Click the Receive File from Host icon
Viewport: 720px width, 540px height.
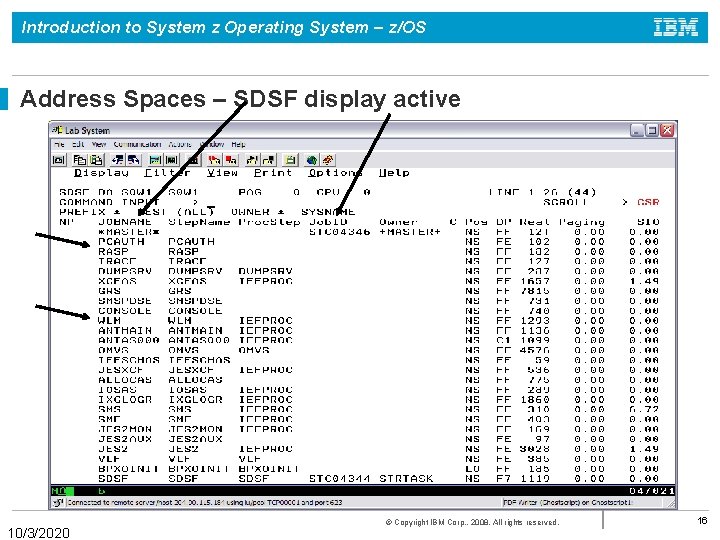[134, 160]
